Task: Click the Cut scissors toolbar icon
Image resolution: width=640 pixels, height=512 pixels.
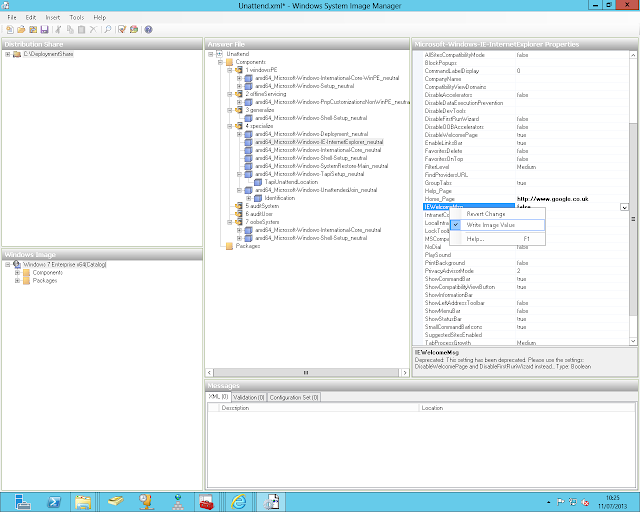Action: [x=58, y=29]
